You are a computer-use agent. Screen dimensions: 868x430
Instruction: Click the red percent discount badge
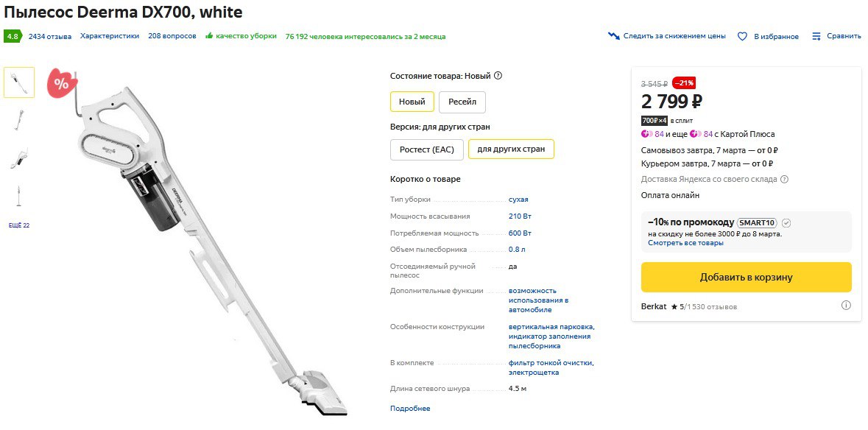(61, 84)
